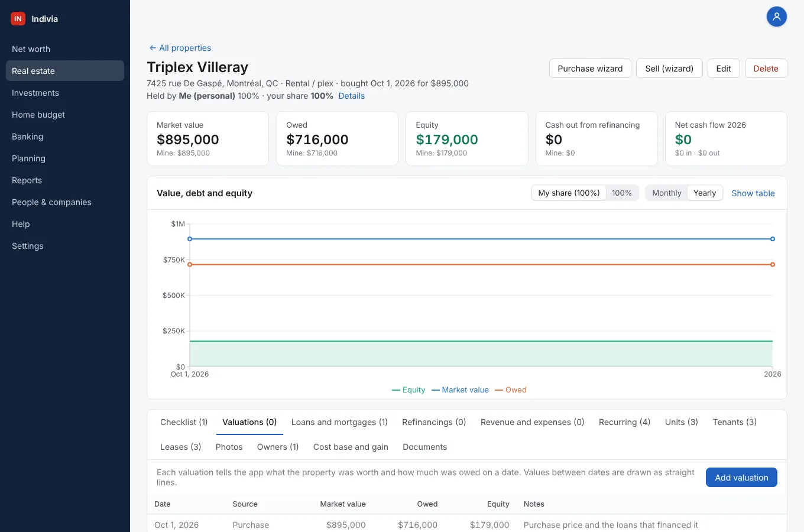
Task: Switch chart to My share (100%)
Action: tap(569, 193)
